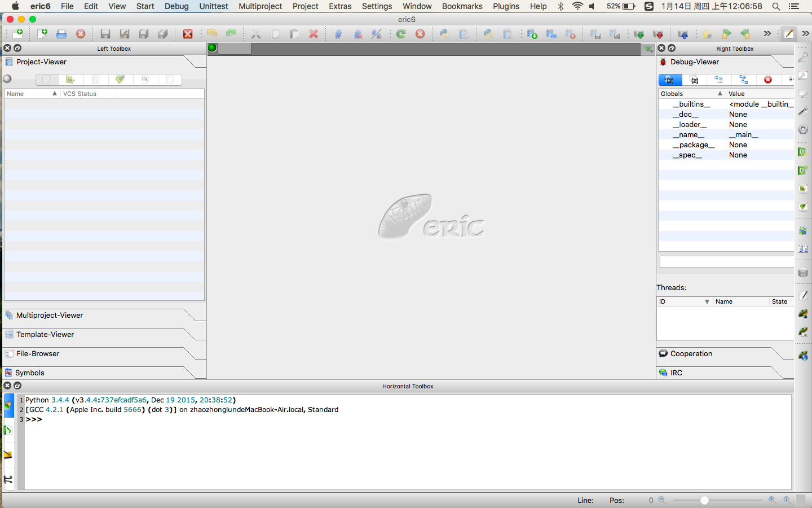
Task: Click the New file toolbar icon
Action: point(42,34)
